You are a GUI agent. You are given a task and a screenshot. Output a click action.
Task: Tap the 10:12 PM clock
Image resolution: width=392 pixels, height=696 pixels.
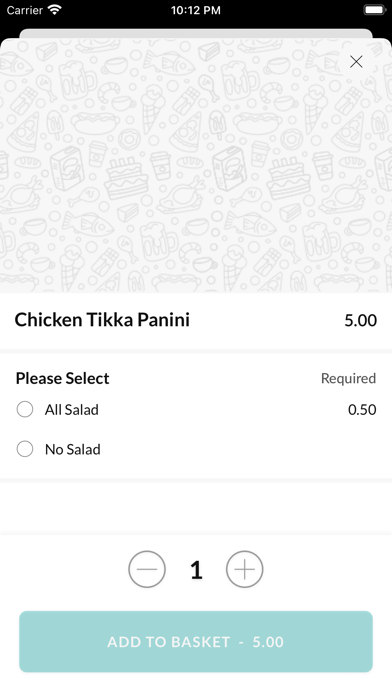196,10
